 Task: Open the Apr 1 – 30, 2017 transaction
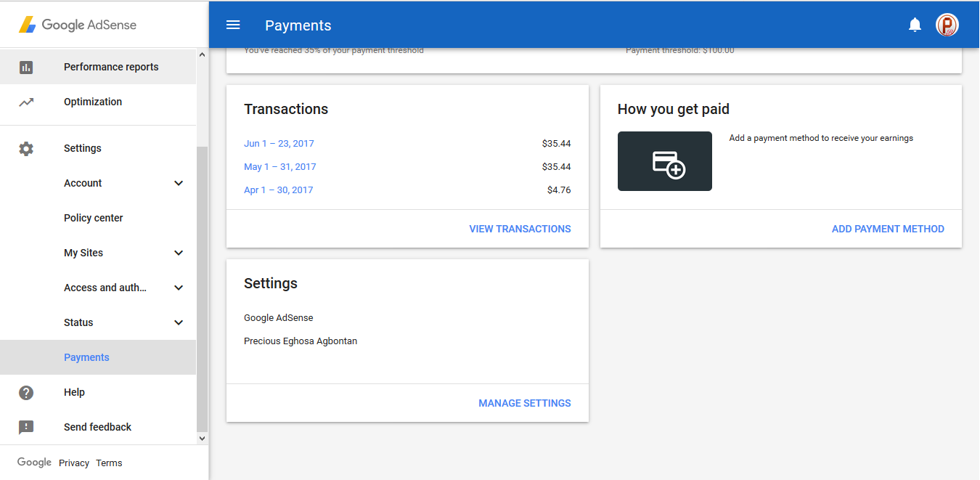pyautogui.click(x=279, y=190)
